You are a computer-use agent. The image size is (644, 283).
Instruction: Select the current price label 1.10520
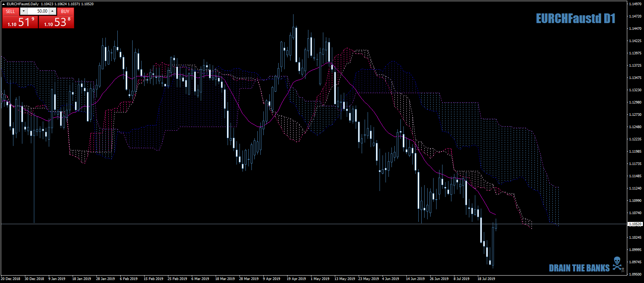(x=635, y=224)
